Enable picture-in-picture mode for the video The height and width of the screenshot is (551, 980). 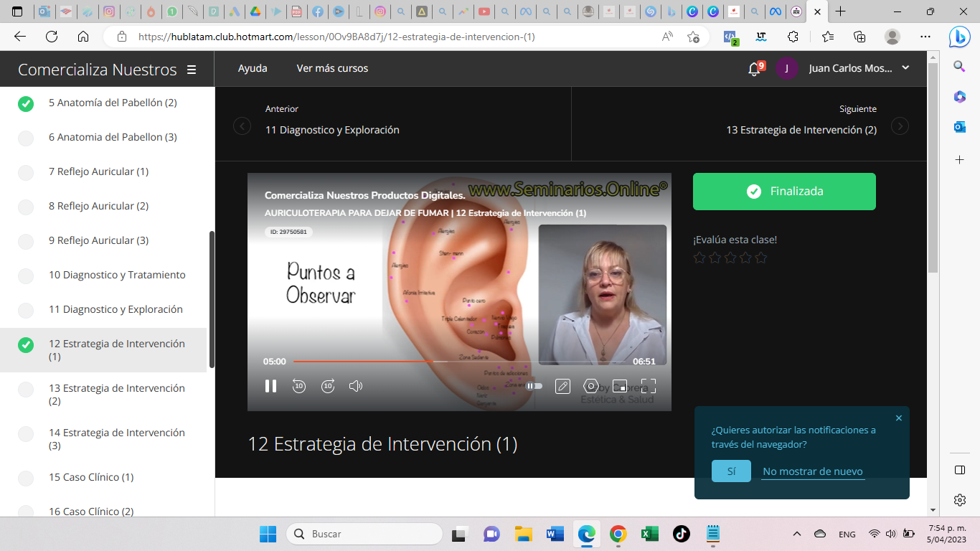(620, 386)
